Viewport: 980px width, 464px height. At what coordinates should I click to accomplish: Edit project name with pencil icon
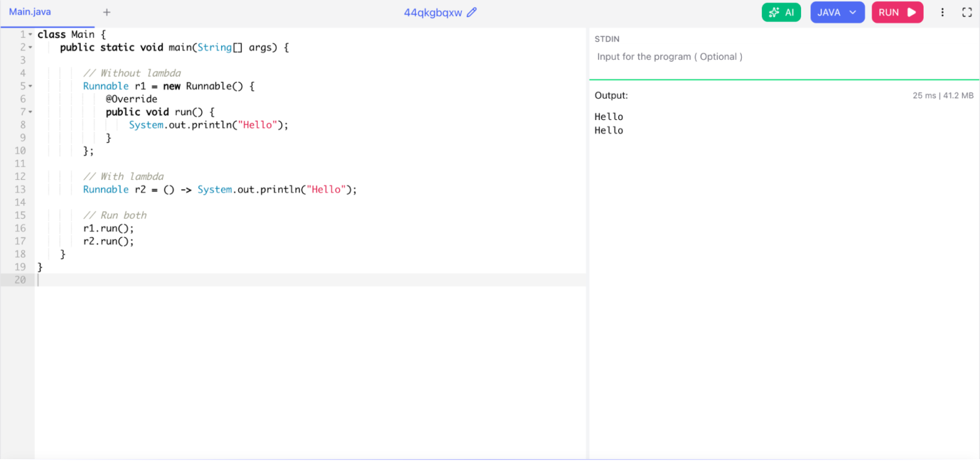point(472,12)
